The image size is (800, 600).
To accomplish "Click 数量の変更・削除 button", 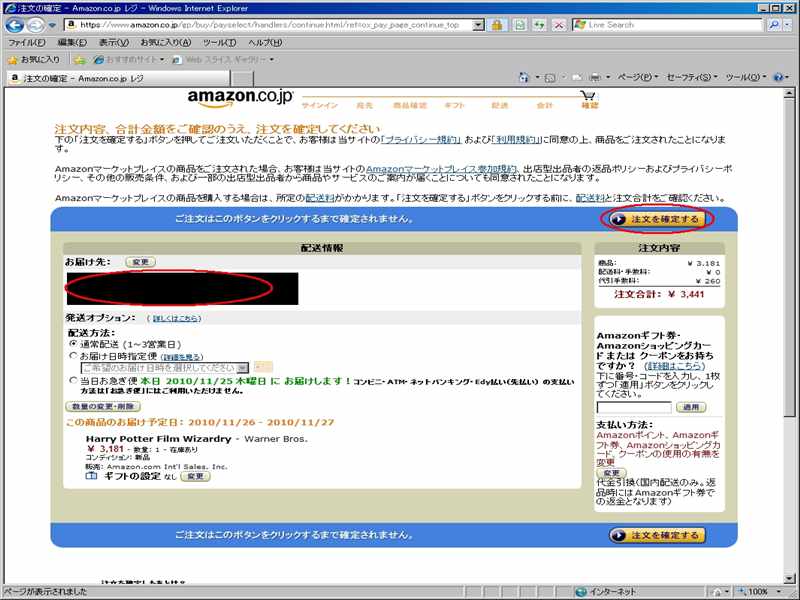I will tap(103, 407).
